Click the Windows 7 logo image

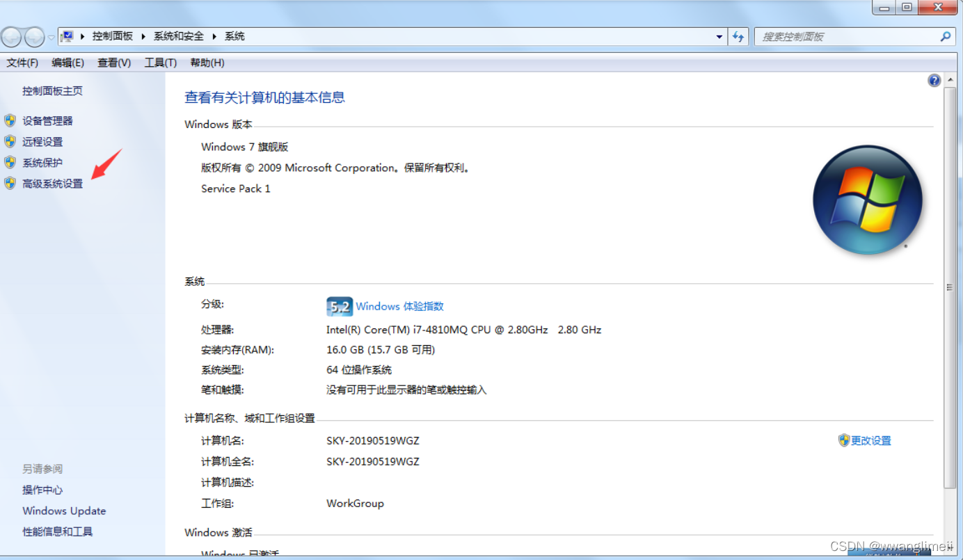tap(867, 199)
